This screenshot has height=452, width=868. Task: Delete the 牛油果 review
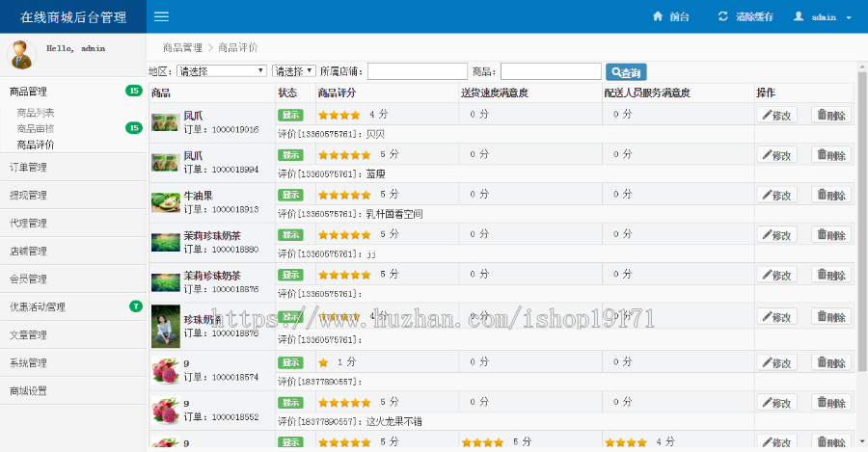[831, 195]
